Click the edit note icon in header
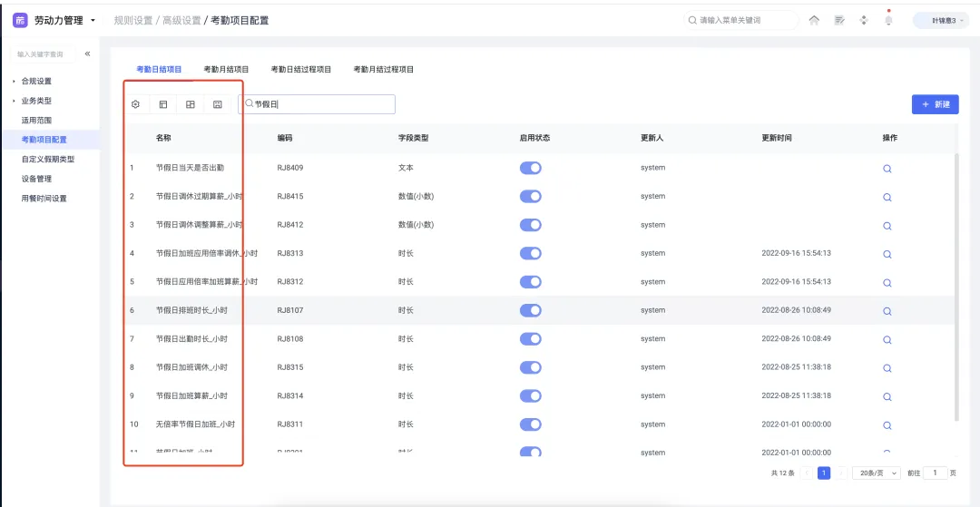The width and height of the screenshot is (980, 507). [839, 20]
